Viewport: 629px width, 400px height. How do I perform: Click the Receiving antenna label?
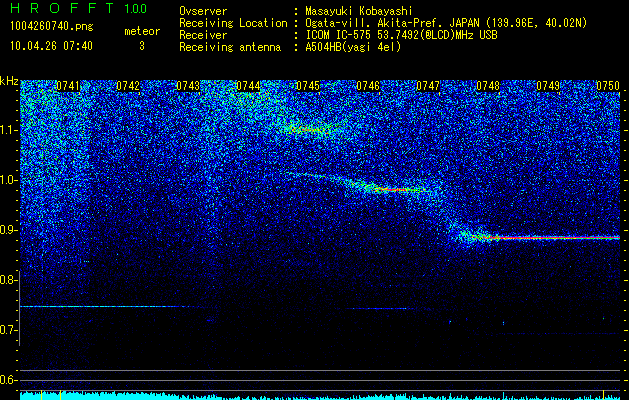230,47
